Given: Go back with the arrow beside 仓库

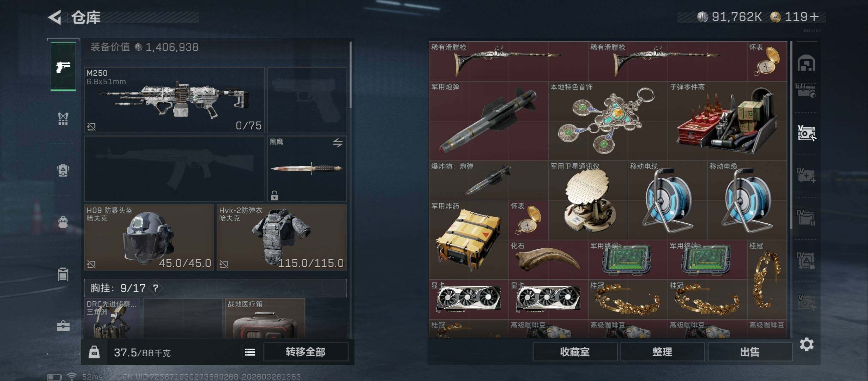Looking at the screenshot, I should coord(55,17).
